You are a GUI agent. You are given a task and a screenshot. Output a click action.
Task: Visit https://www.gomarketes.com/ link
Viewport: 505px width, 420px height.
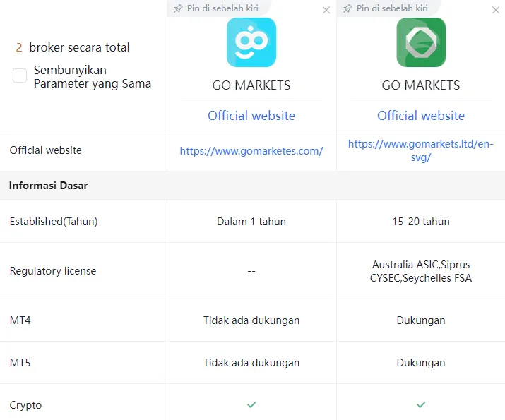(251, 150)
